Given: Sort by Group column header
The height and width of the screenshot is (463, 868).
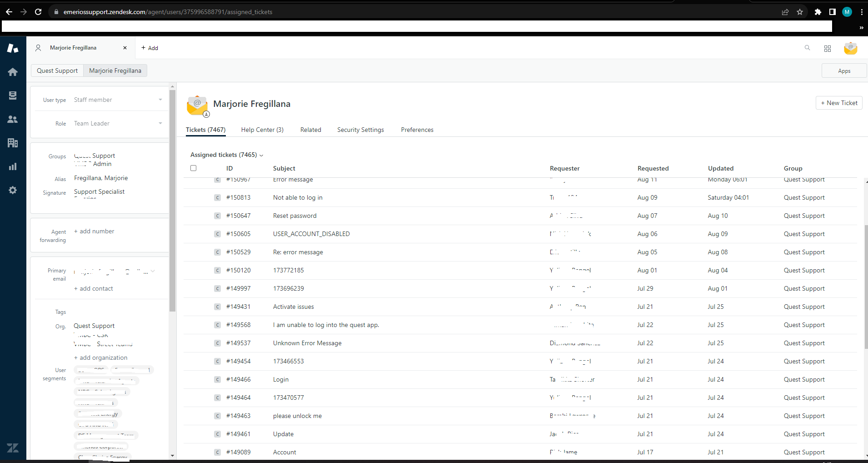Looking at the screenshot, I should [793, 168].
